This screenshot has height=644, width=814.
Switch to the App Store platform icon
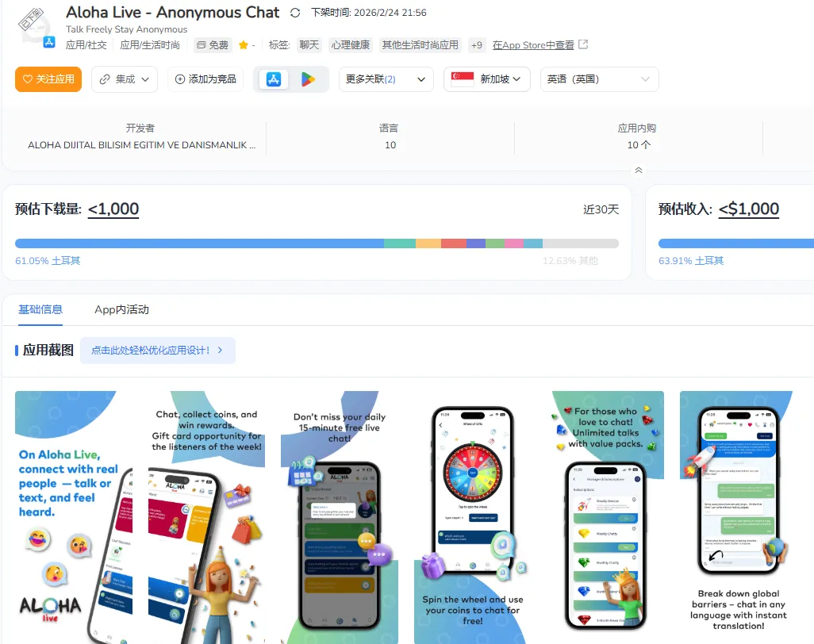point(274,79)
